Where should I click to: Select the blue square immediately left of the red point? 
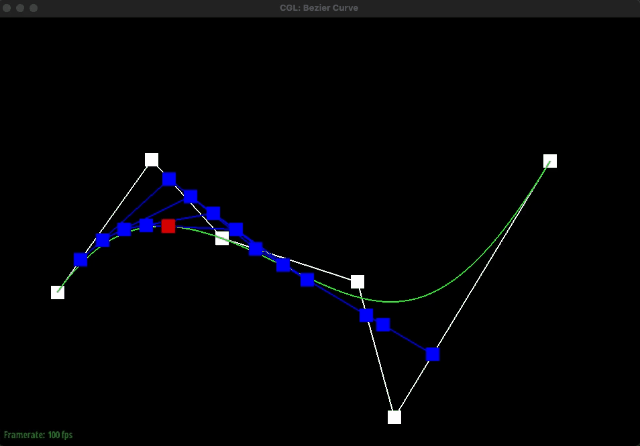(x=146, y=225)
